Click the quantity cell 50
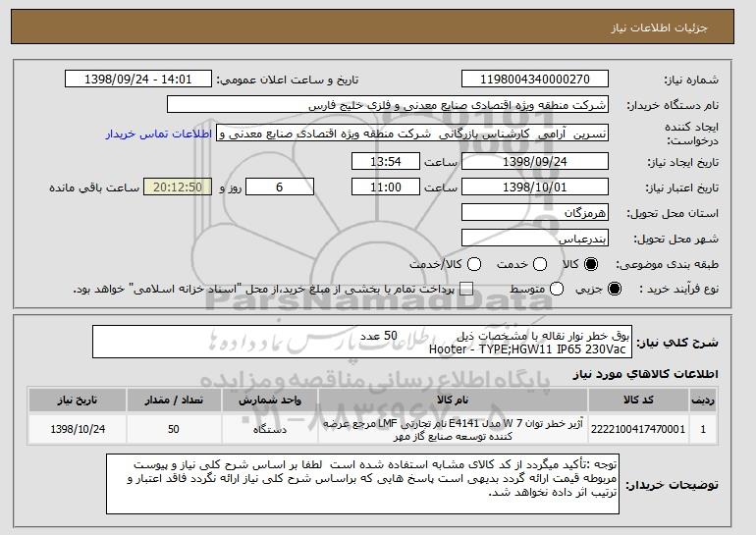The height and width of the screenshot is (535, 756). coord(174,429)
